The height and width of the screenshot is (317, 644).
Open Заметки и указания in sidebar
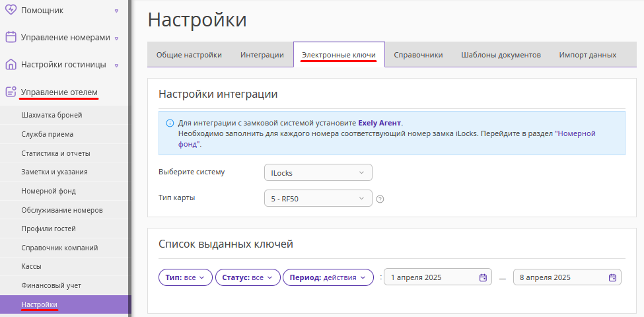pyautogui.click(x=65, y=172)
